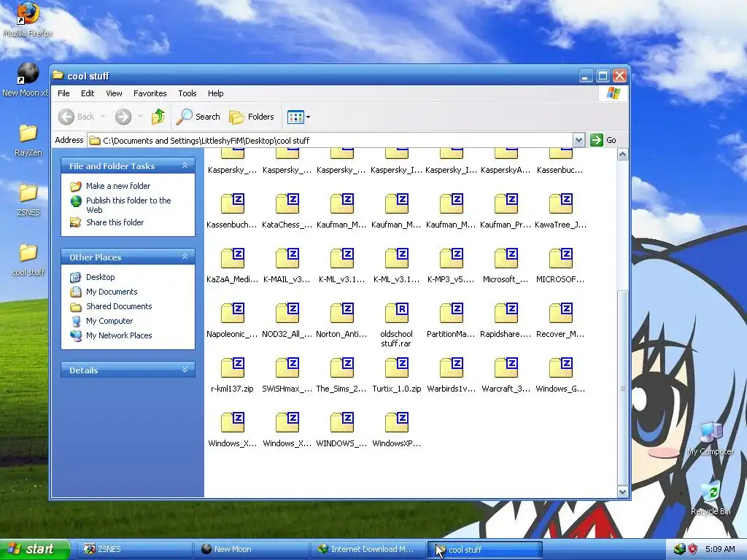This screenshot has width=747, height=560.
Task: Open Back history dropdown arrow
Action: [103, 117]
